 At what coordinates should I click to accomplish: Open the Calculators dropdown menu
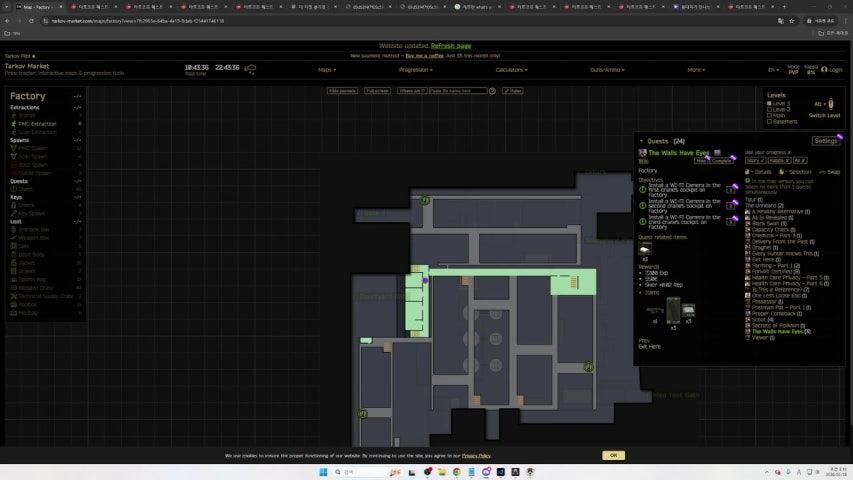tap(511, 70)
